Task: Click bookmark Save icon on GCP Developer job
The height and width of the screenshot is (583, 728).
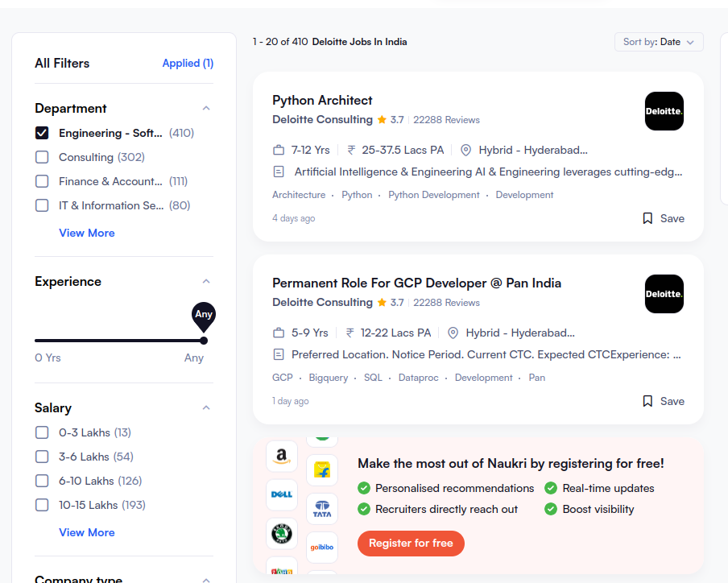Action: coord(647,401)
